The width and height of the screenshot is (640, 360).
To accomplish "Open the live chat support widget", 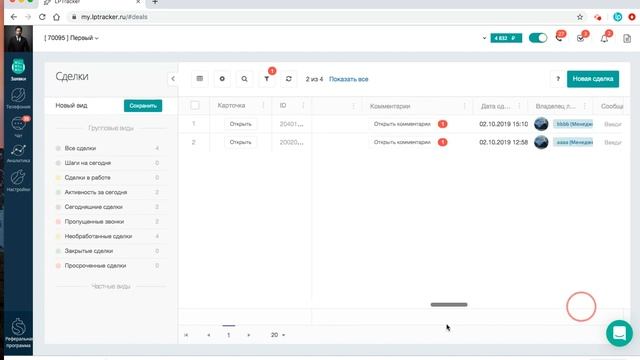I will 619,333.
